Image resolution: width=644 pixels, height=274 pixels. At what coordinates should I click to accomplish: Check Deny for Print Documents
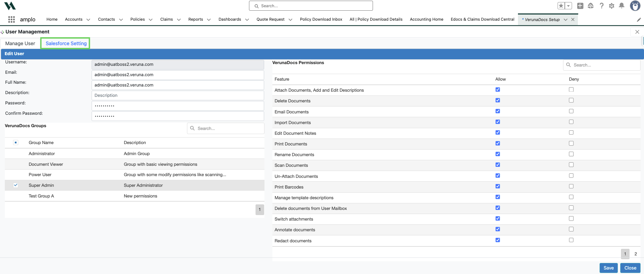click(571, 143)
